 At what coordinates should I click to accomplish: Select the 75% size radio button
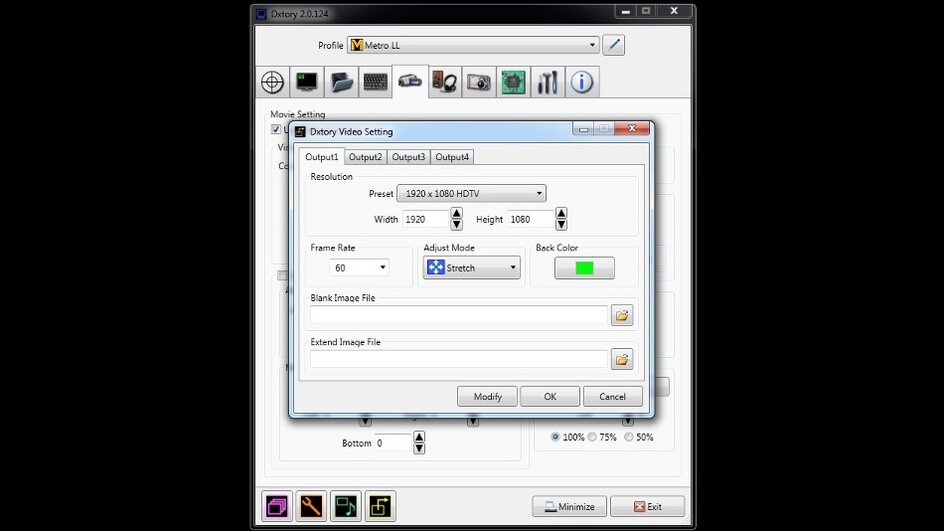pos(592,437)
